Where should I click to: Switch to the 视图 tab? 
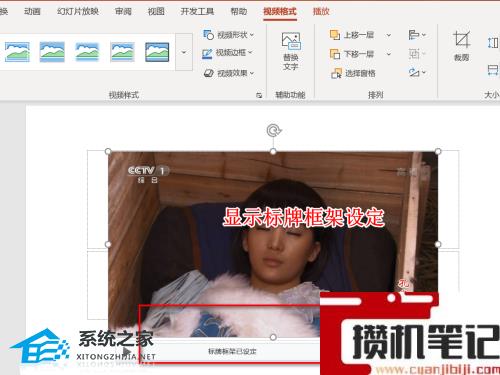coord(156,11)
